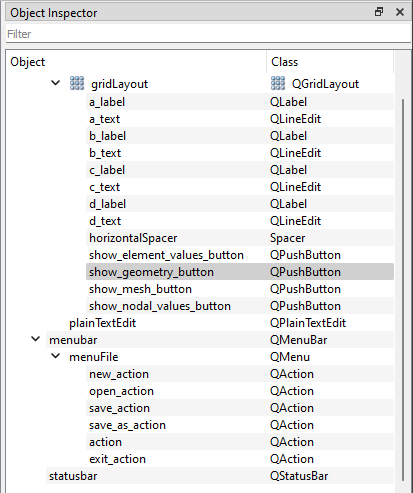Click QAction class of exit_action

292,459
